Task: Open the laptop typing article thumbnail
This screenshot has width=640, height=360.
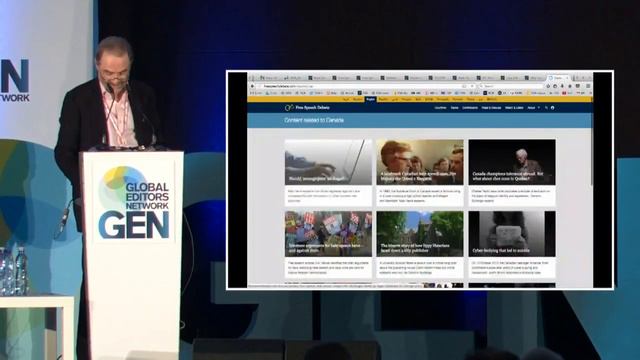Action: pyautogui.click(x=328, y=162)
